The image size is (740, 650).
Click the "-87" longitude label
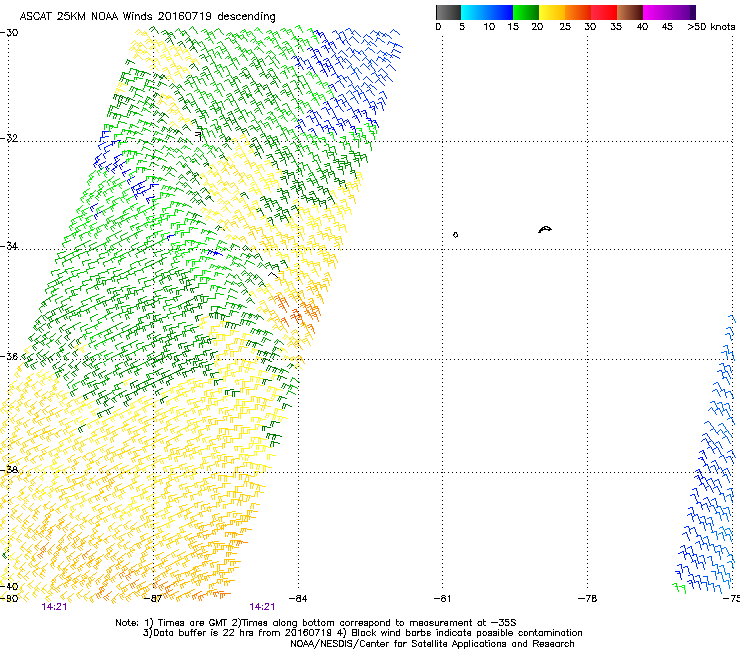pyautogui.click(x=153, y=599)
